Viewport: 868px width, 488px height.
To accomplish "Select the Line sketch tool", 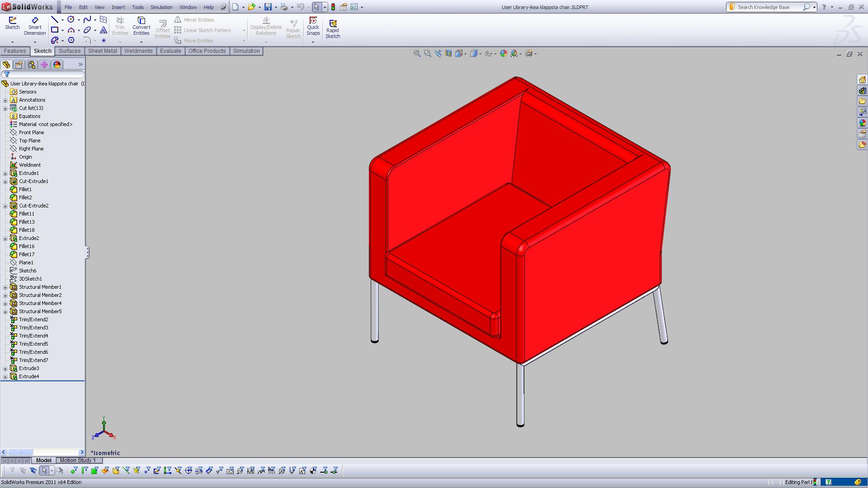I will coord(54,19).
